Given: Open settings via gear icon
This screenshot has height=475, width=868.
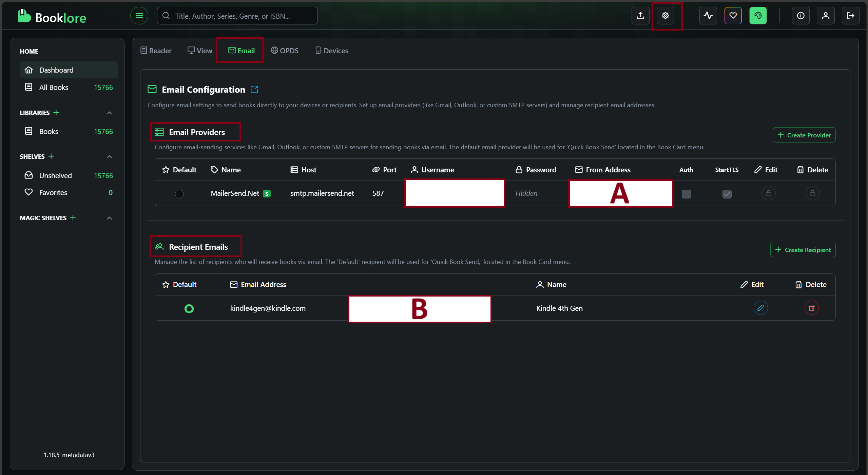Looking at the screenshot, I should (665, 16).
